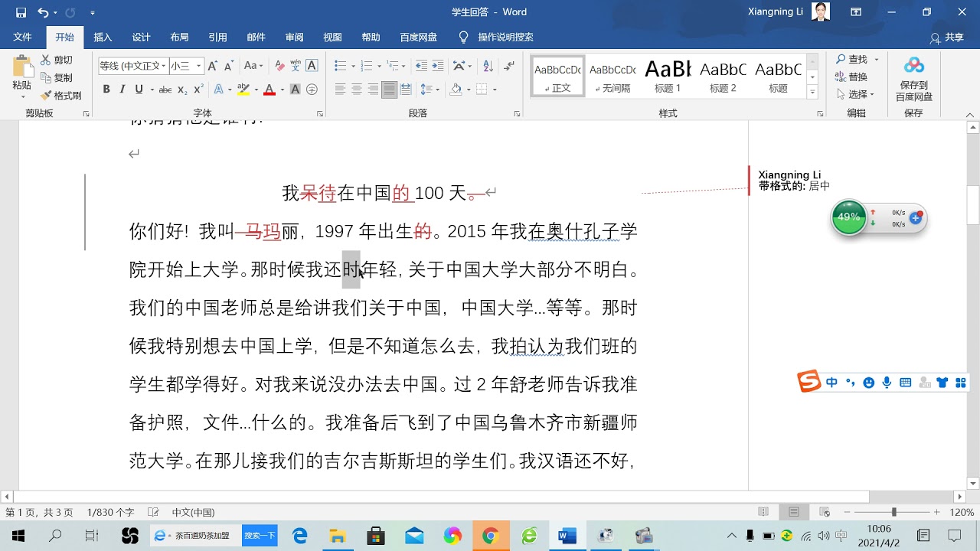Insert enclosed character (circled 字) icon

[312, 90]
